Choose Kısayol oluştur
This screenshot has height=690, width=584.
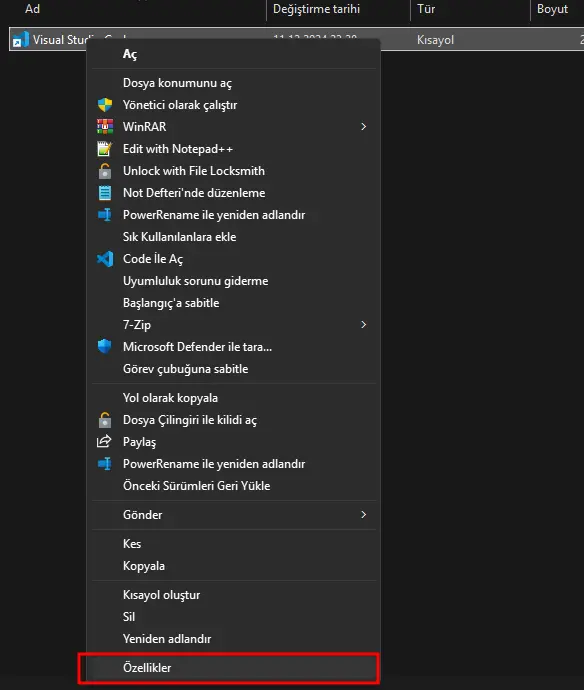(x=234, y=595)
